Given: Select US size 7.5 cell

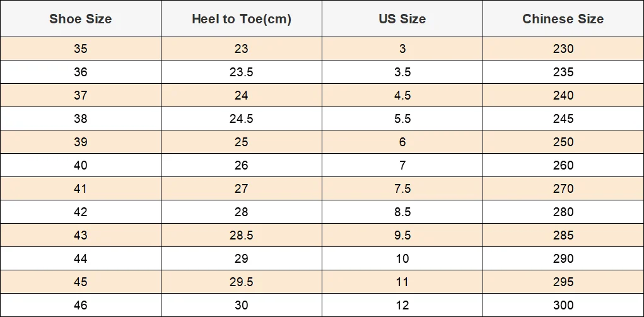Looking at the screenshot, I should [x=402, y=188].
